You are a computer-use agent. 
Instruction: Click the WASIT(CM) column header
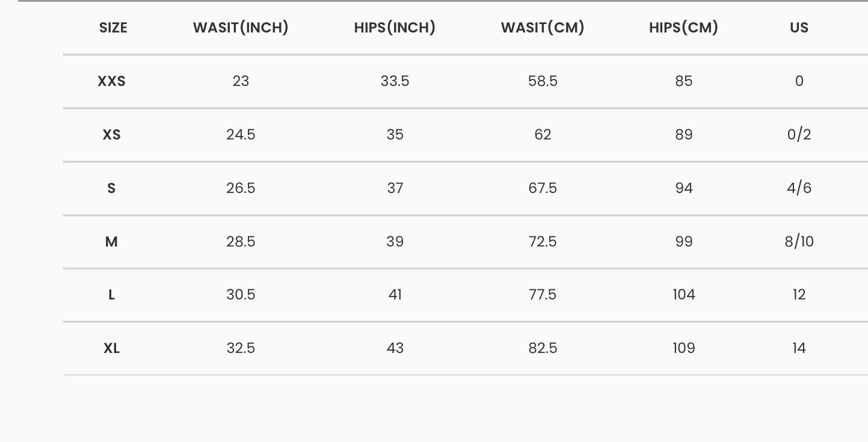(543, 28)
